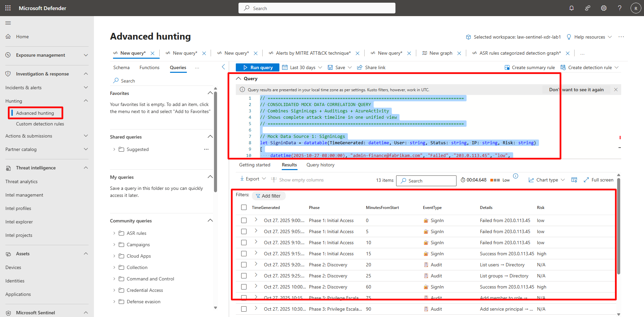Open the Last 30 days time range dropdown
This screenshot has width=644, height=317.
(302, 67)
